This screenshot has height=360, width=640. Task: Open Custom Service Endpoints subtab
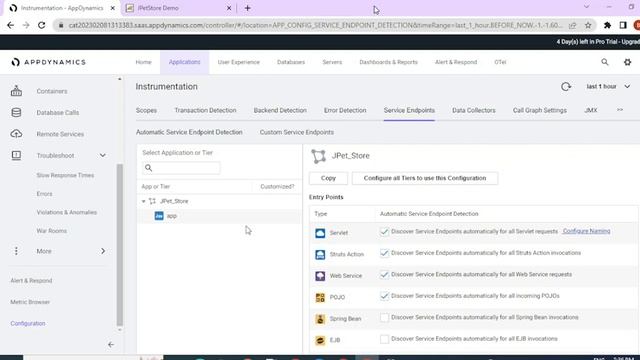click(297, 132)
